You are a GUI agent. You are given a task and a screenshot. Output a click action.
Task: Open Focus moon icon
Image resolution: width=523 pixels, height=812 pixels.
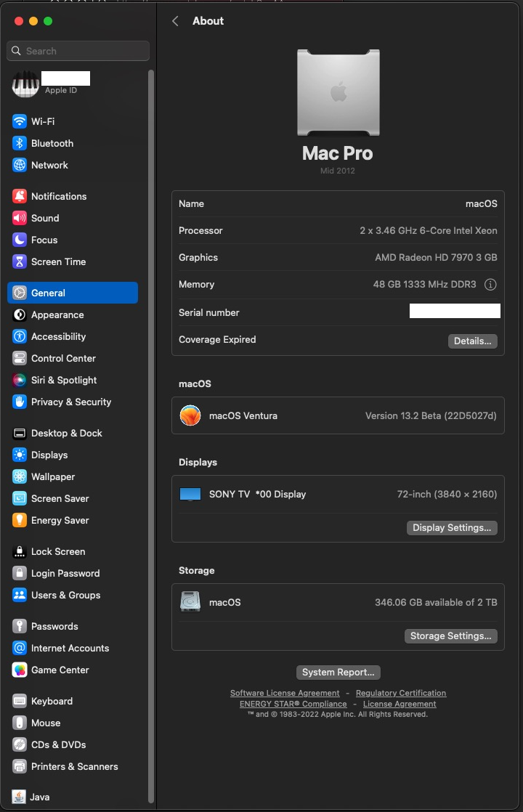[19, 240]
